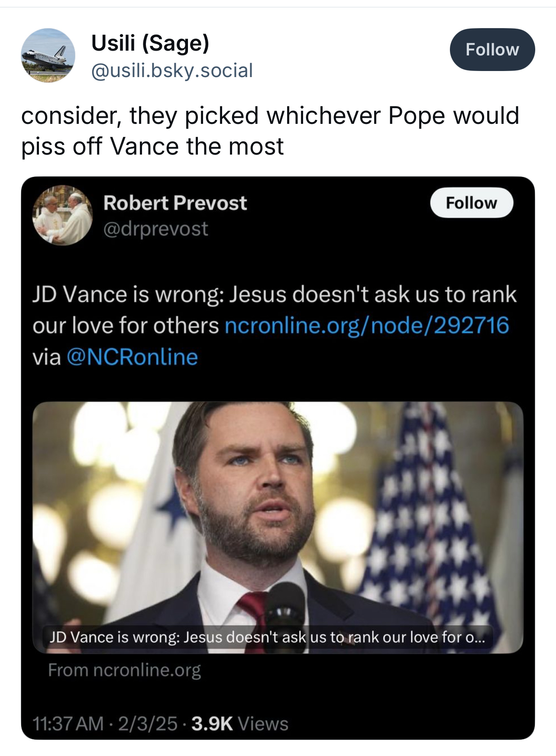Click the headline caption overlaid on the photo

pos(267,637)
